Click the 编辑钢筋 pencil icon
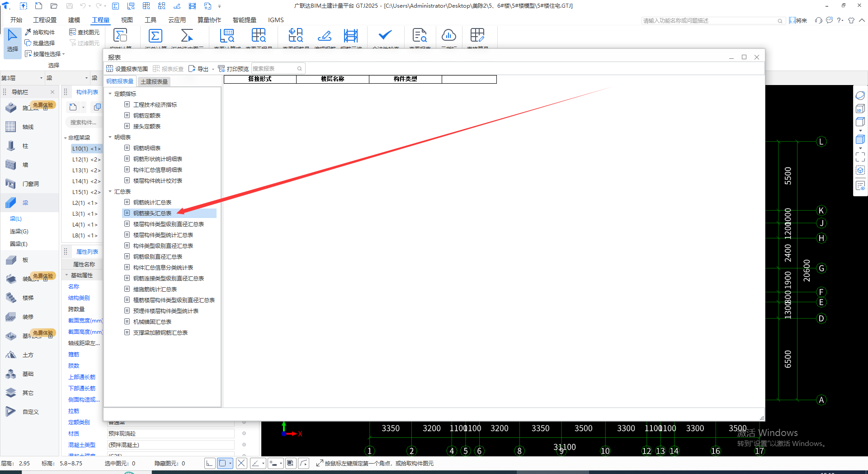 [324, 36]
